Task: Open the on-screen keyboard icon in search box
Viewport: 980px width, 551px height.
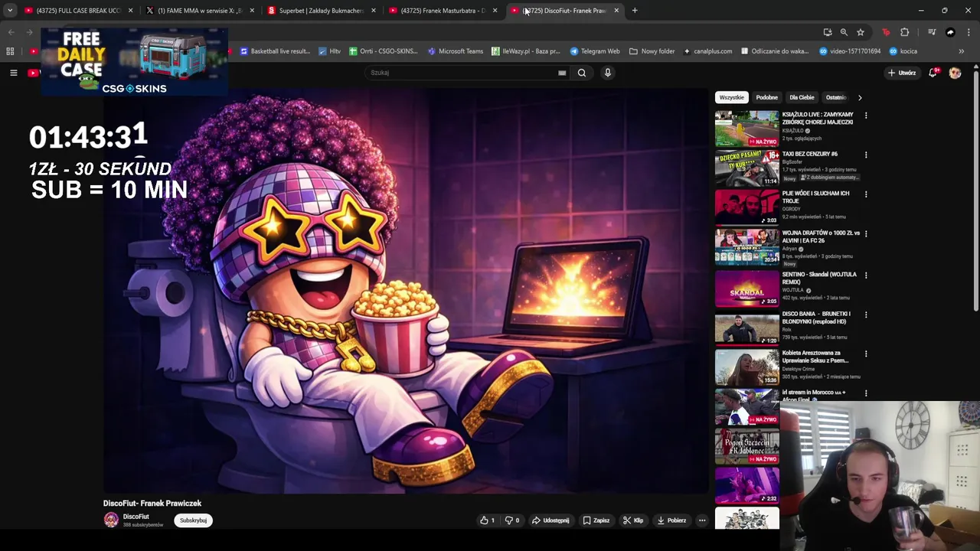Action: pyautogui.click(x=562, y=73)
